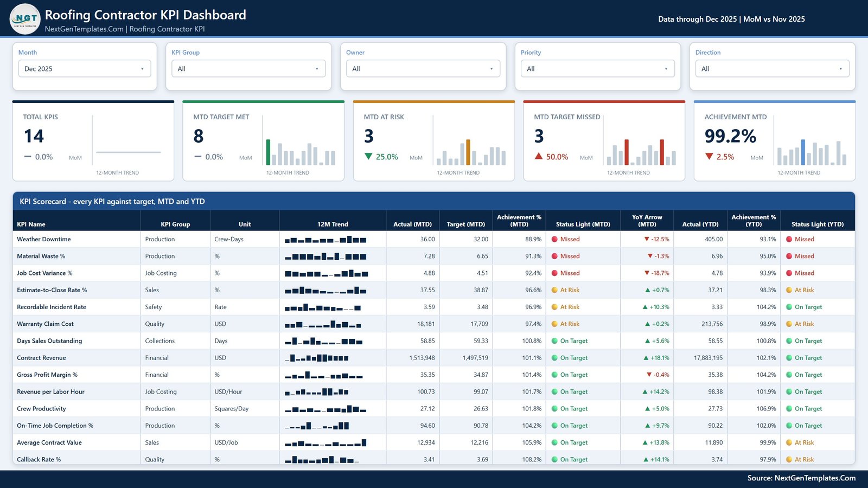Click the green down triangle in MTD At Risk card
This screenshot has height=488, width=868.
pyautogui.click(x=368, y=156)
